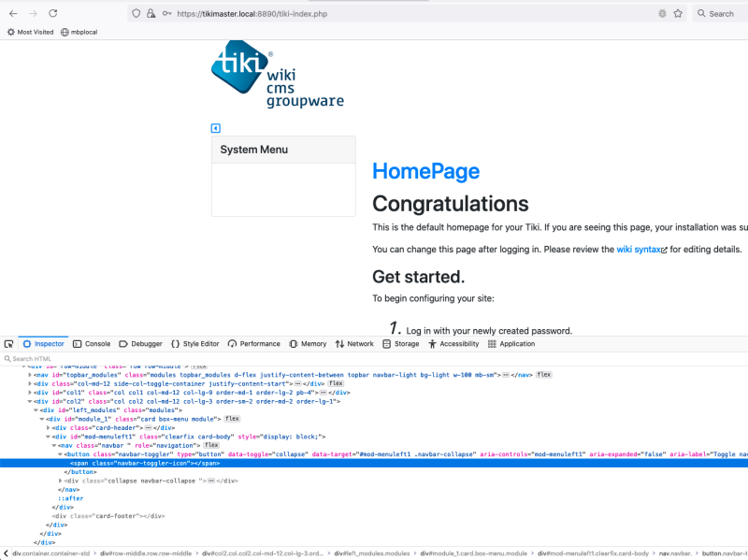748x560 pixels.
Task: Click ellipsis badge in col1 div
Action: point(324,393)
